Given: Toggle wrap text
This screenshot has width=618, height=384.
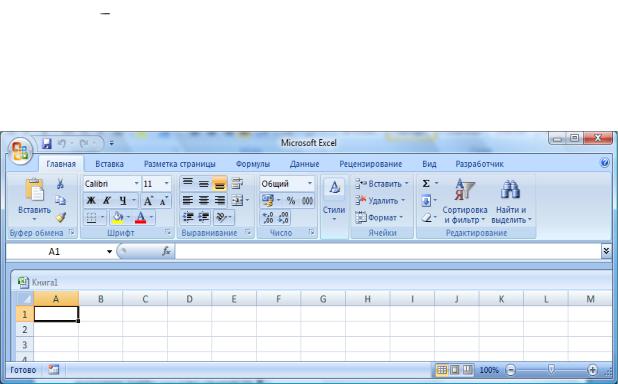Looking at the screenshot, I should pyautogui.click(x=237, y=183).
